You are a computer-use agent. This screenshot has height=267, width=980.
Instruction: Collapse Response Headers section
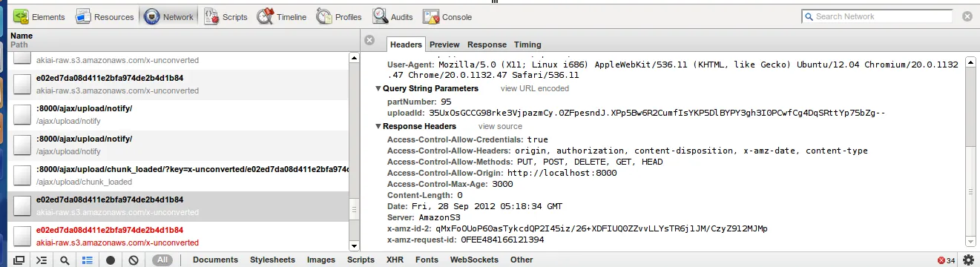coord(378,126)
